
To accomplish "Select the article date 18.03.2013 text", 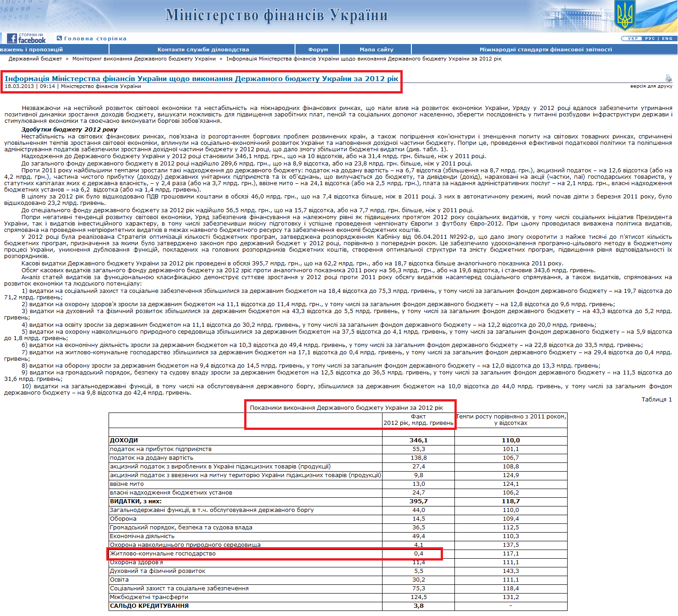I will [x=19, y=86].
